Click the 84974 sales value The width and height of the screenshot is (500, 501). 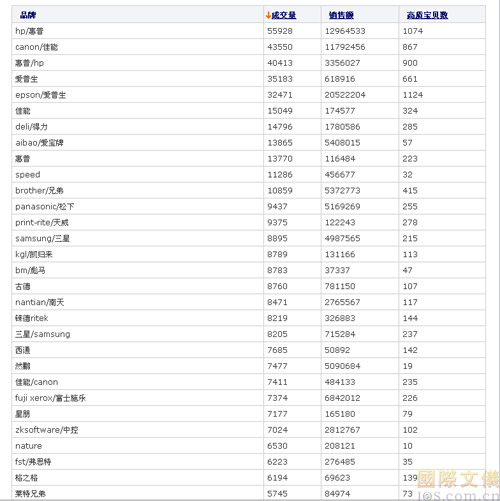(337, 494)
